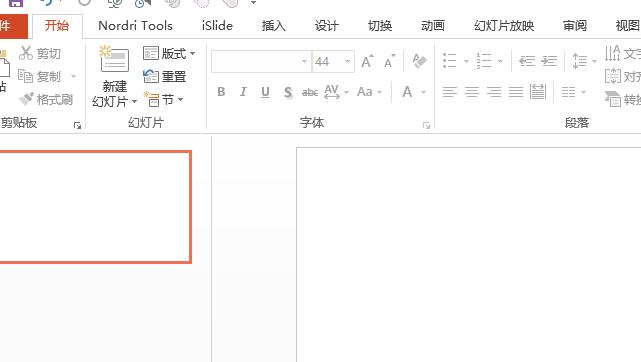Viewport: 641px width, 362px height.
Task: Apply font color A button
Action: click(407, 92)
